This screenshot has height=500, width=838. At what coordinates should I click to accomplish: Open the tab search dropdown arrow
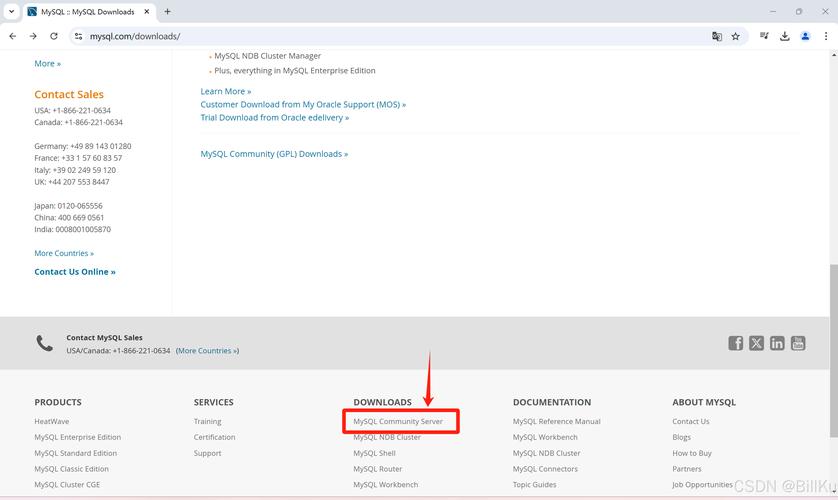11,11
